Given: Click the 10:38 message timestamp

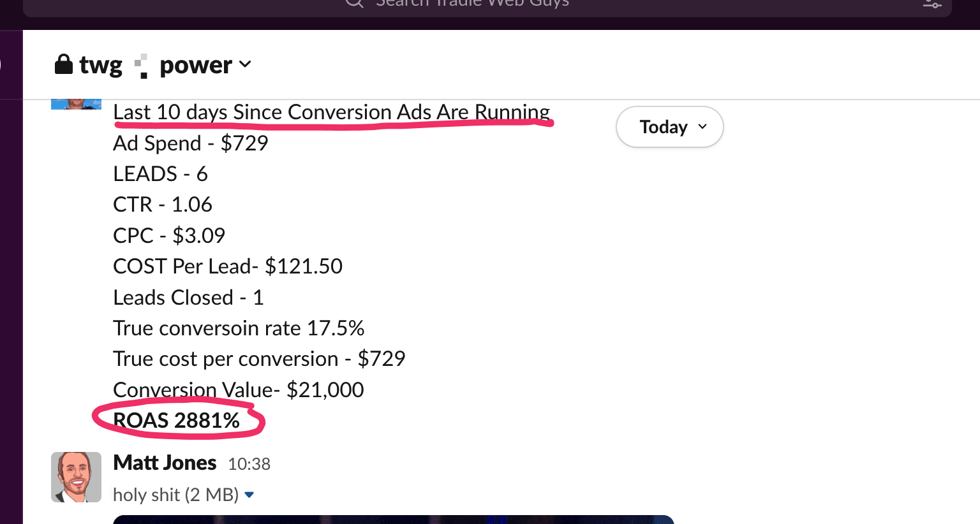Looking at the screenshot, I should [249, 464].
